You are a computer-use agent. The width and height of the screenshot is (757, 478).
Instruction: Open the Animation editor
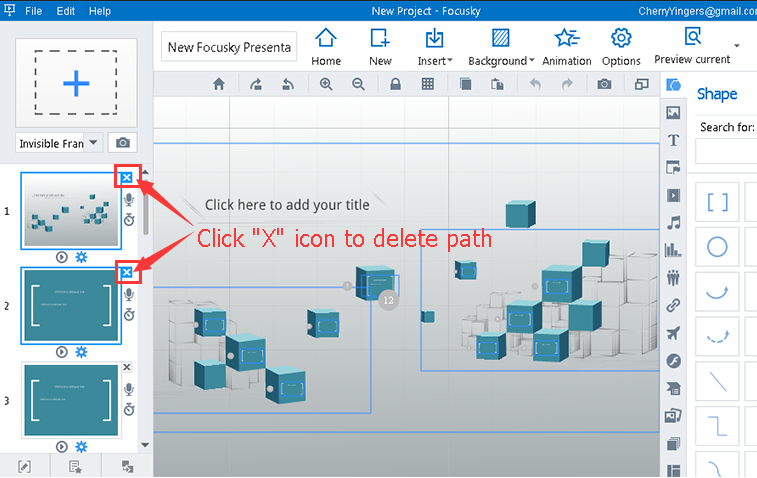(567, 47)
